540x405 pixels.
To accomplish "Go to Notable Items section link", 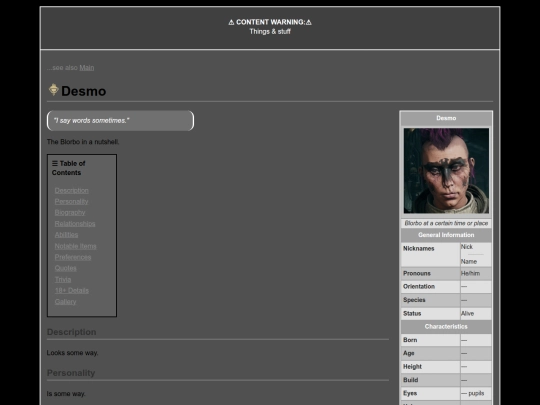I will tap(75, 246).
